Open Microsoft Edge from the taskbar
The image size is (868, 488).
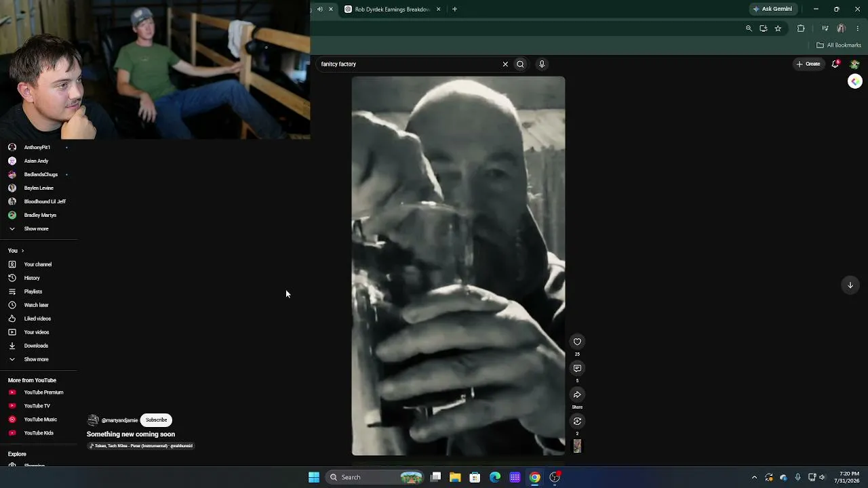(495, 477)
